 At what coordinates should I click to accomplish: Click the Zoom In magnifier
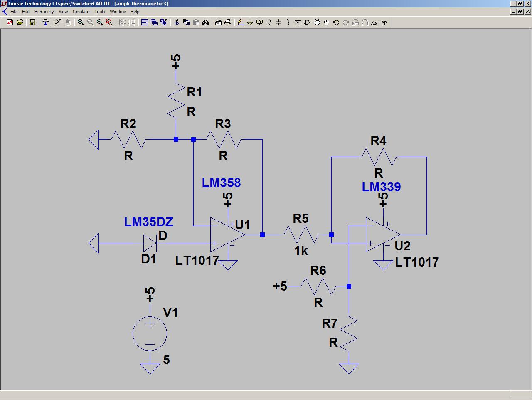pos(81,22)
